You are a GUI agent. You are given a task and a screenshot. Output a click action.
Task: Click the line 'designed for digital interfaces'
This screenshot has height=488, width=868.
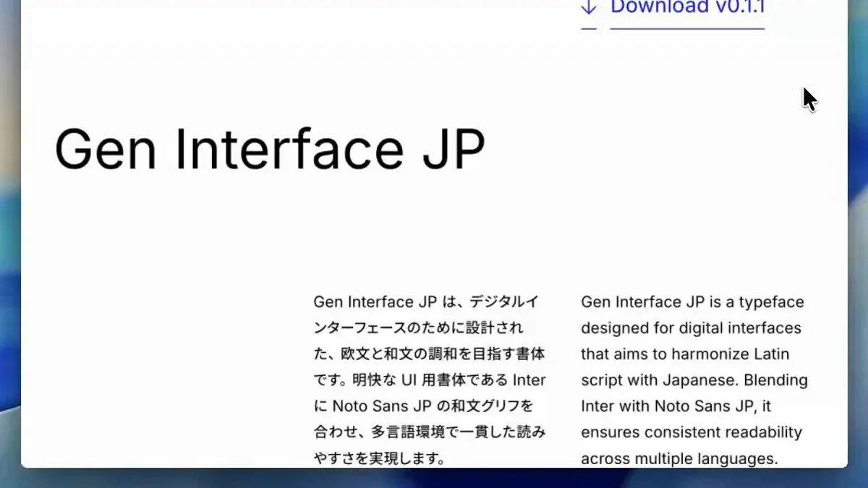pyautogui.click(x=691, y=328)
